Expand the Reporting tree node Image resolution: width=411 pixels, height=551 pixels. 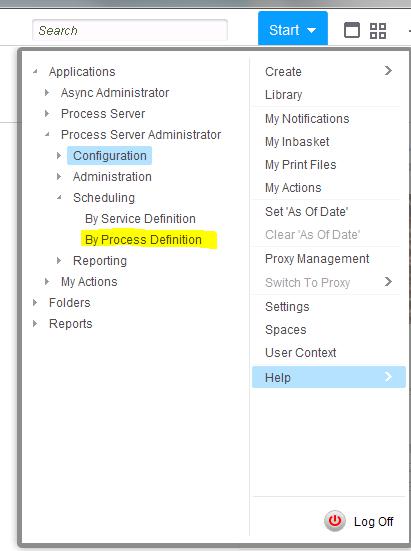click(x=59, y=261)
